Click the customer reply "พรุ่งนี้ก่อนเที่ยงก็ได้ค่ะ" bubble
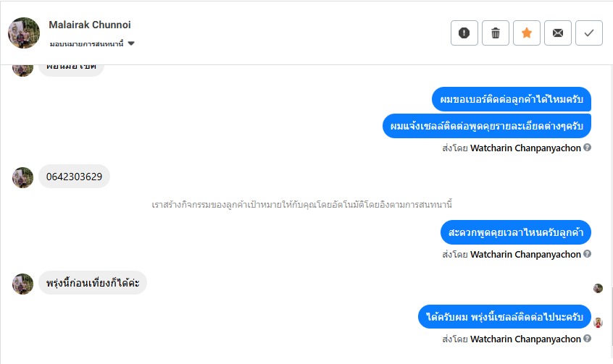Viewport: 613px width, 364px height. pos(93,283)
